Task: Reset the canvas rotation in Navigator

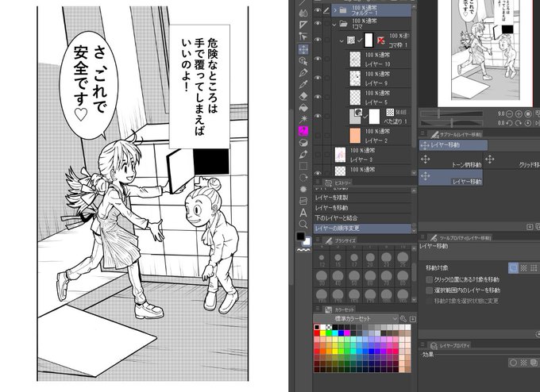Action: click(528, 123)
